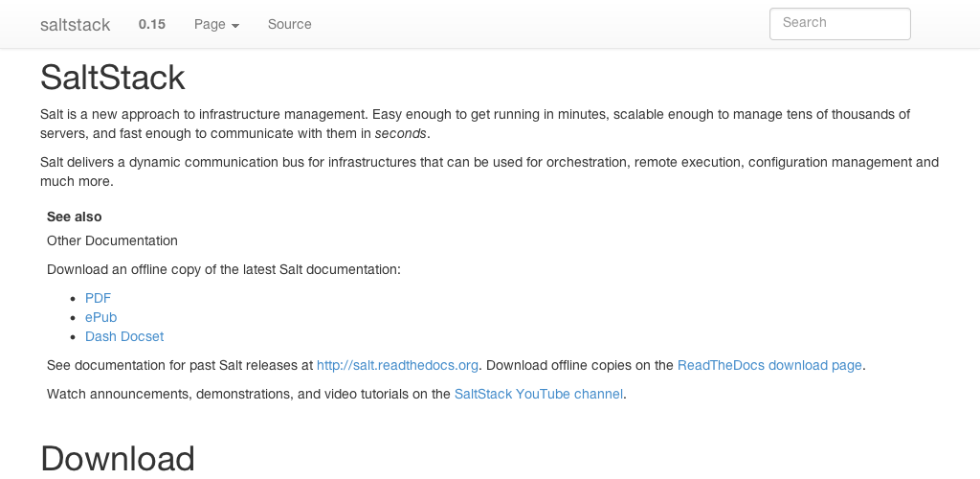Follow the Dash Docset link
The width and height of the screenshot is (980, 479).
click(124, 336)
